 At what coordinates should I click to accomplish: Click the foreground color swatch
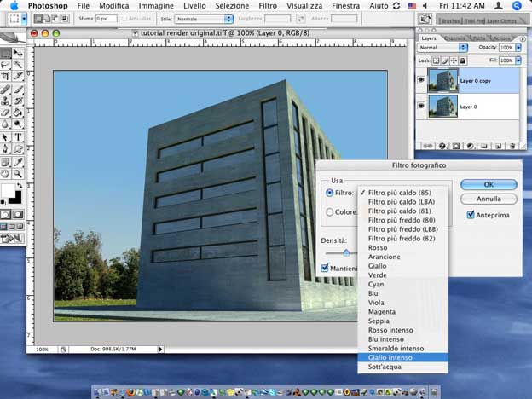(x=8, y=190)
